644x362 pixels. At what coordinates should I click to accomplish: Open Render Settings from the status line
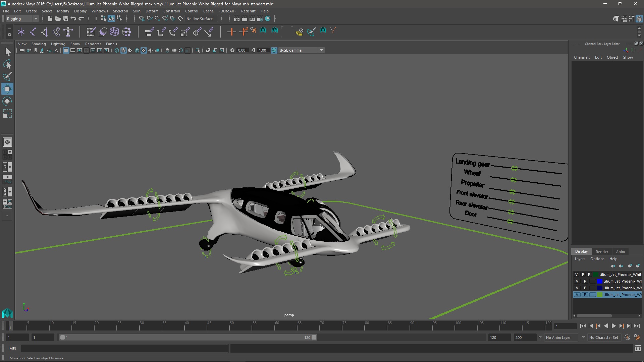pyautogui.click(x=260, y=19)
